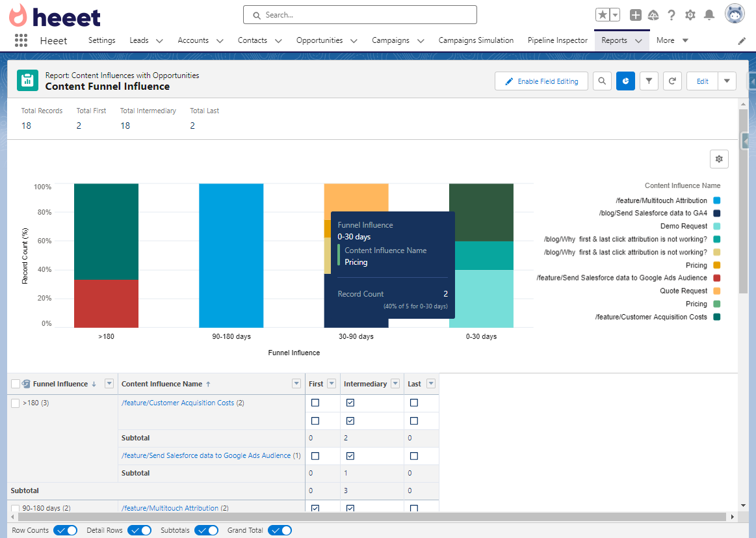Open the dropdown next to Edit

727,81
